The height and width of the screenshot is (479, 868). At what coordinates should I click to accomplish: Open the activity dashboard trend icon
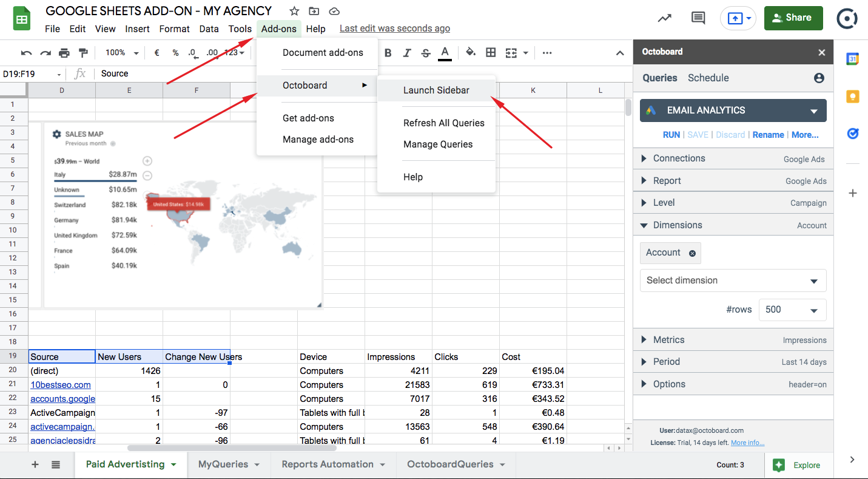[665, 18]
